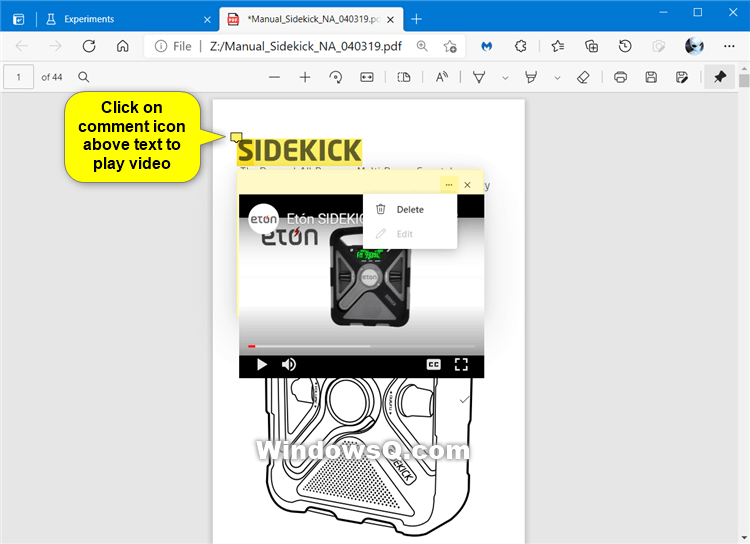Start Read aloud for the PDF
Image resolution: width=750 pixels, height=544 pixels.
[441, 77]
